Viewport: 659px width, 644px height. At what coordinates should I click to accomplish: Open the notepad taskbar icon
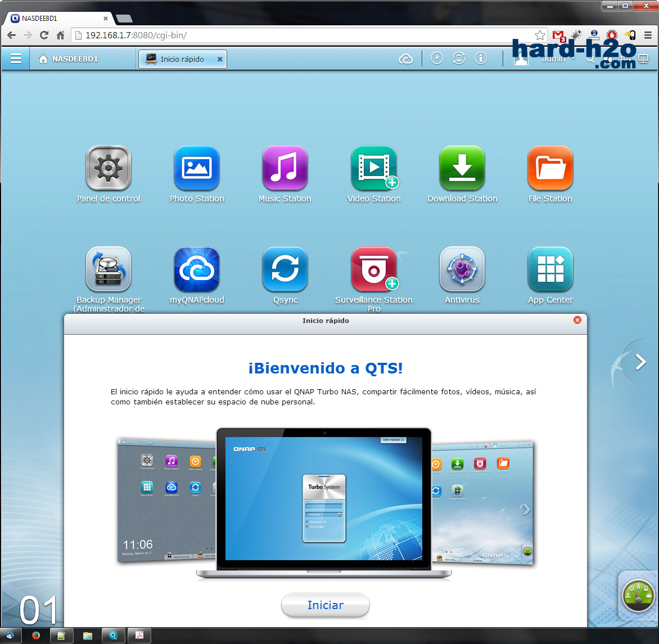pyautogui.click(x=62, y=635)
